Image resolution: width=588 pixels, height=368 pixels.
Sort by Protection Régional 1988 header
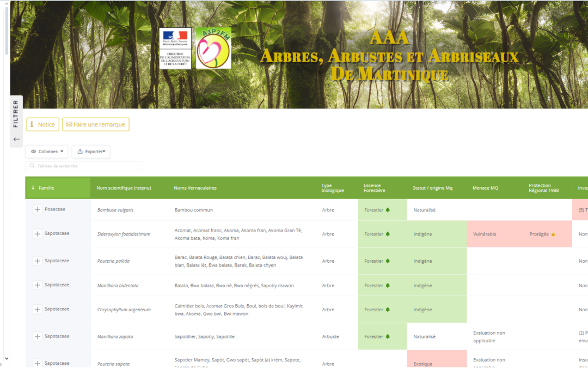[x=544, y=188]
